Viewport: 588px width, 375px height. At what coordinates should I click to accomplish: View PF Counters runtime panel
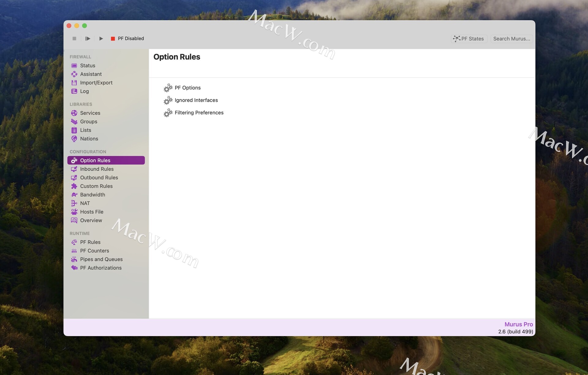pos(94,251)
